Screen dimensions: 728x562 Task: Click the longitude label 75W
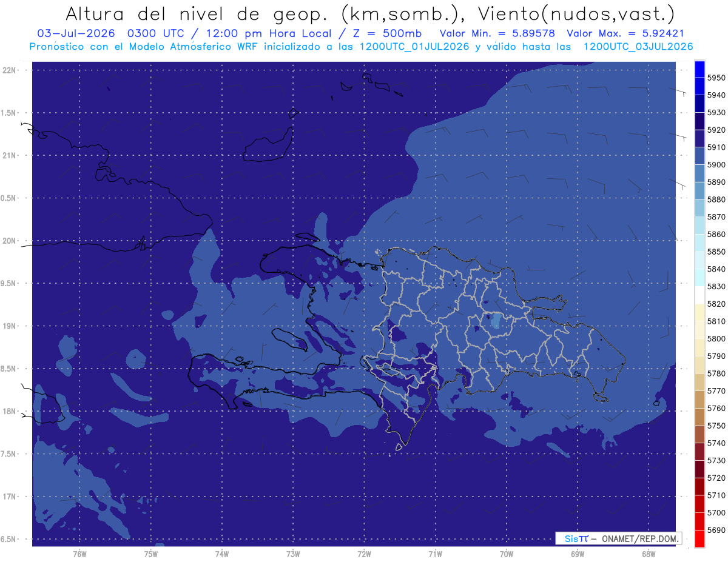click(150, 554)
